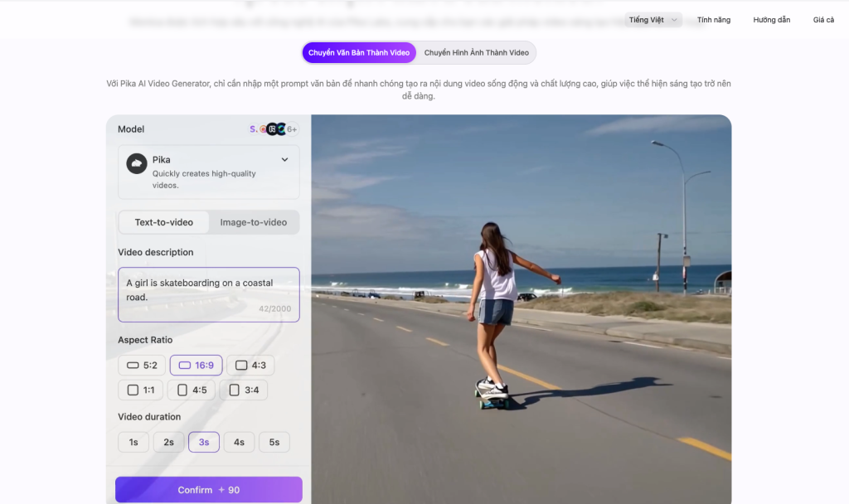Click the "Giá cả" link
This screenshot has width=849, height=504.
coord(822,19)
